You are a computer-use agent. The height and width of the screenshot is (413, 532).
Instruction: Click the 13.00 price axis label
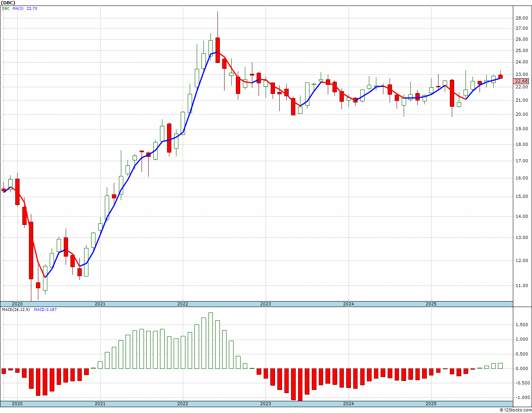pos(522,238)
